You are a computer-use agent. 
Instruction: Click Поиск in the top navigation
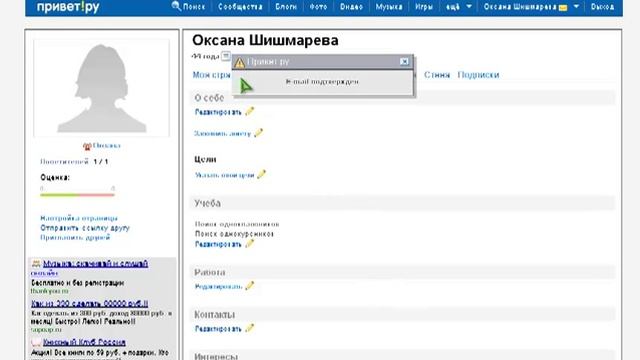[x=194, y=7]
